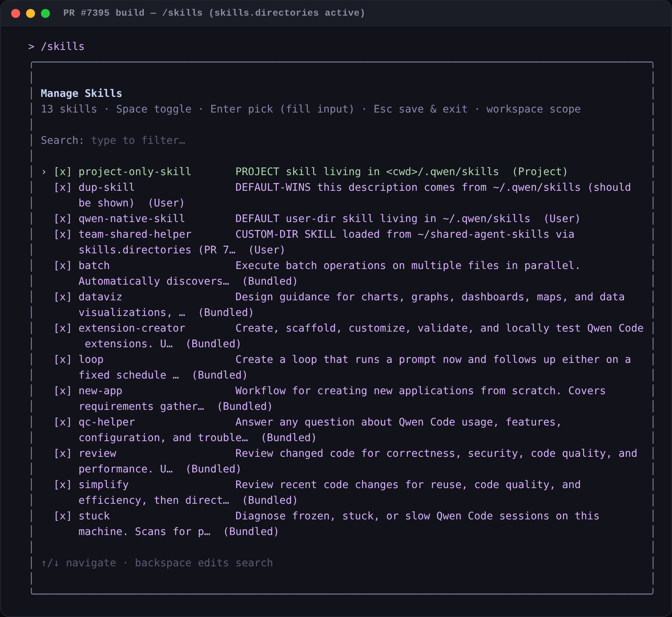Toggle the extension-creator checkbox

pyautogui.click(x=63, y=328)
